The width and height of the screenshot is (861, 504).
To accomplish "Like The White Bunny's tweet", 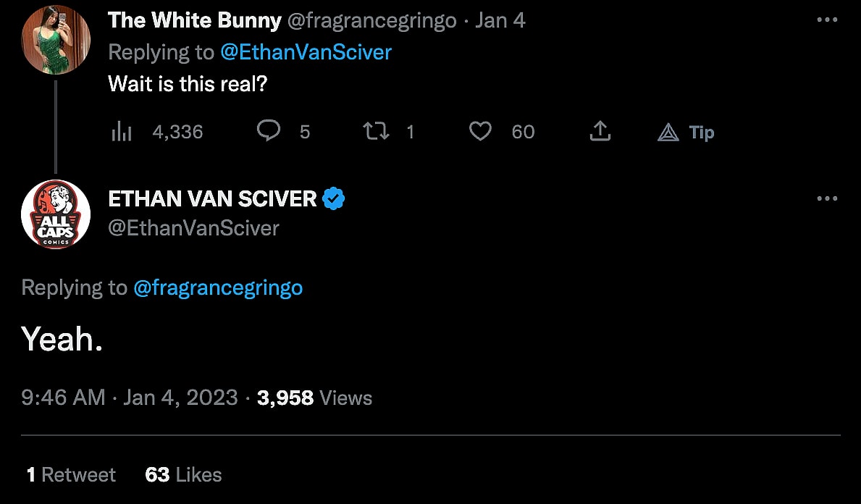I will click(x=480, y=131).
